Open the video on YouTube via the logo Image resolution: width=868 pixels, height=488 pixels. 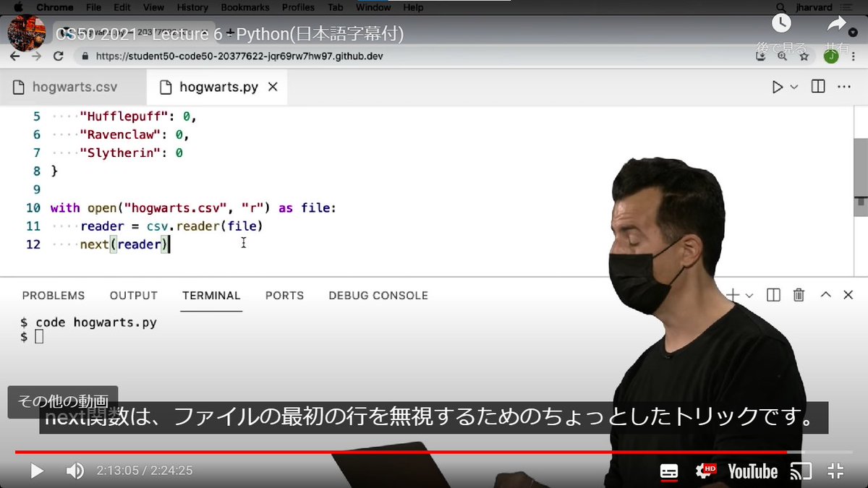click(752, 471)
